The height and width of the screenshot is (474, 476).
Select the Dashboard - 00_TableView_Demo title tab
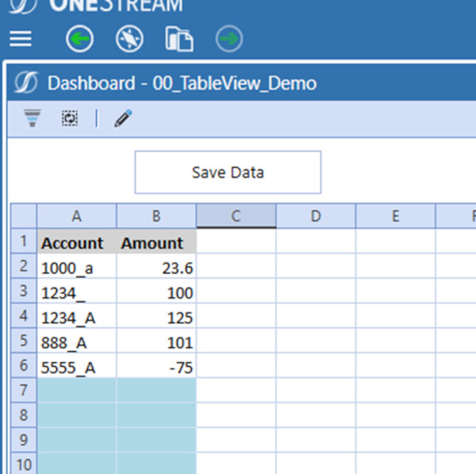tap(182, 83)
